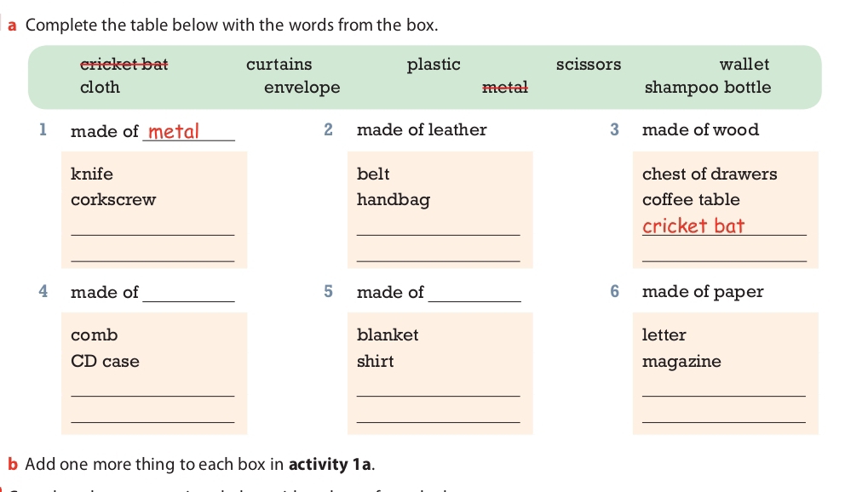Click the crossed-out word 'metal' in the word box
868x492 pixels.
point(505,88)
